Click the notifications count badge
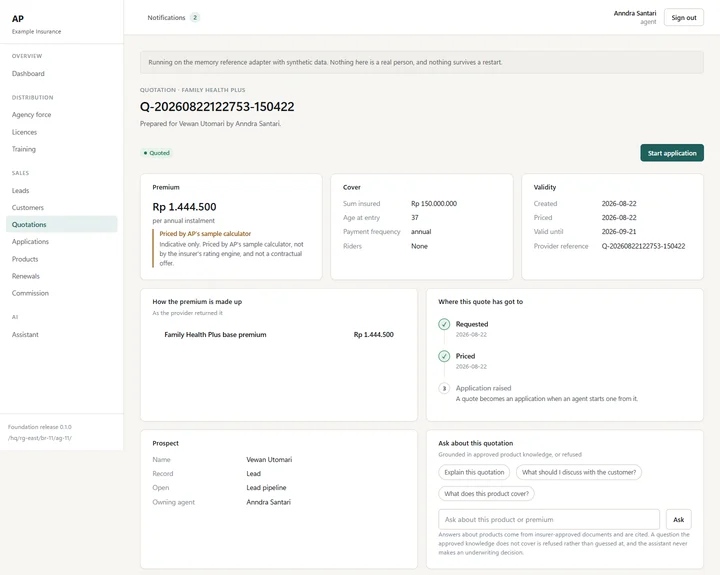This screenshot has width=720, height=575. (195, 17)
